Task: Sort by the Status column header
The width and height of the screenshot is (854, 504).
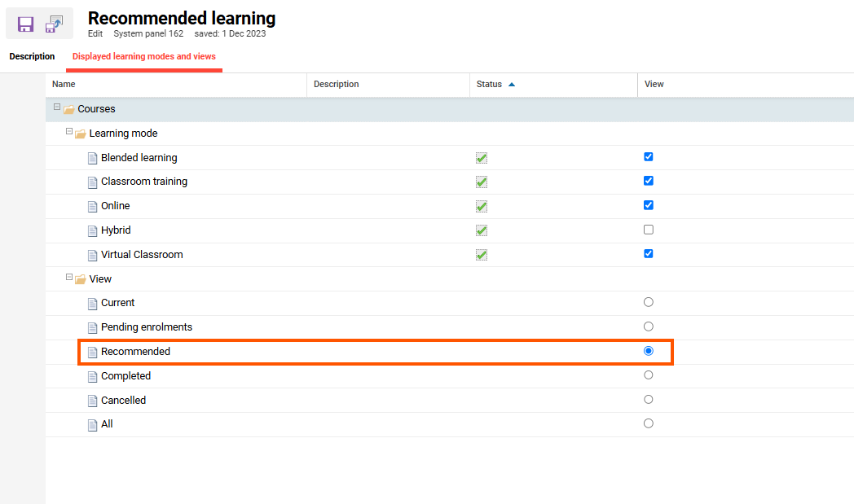Action: pos(490,85)
